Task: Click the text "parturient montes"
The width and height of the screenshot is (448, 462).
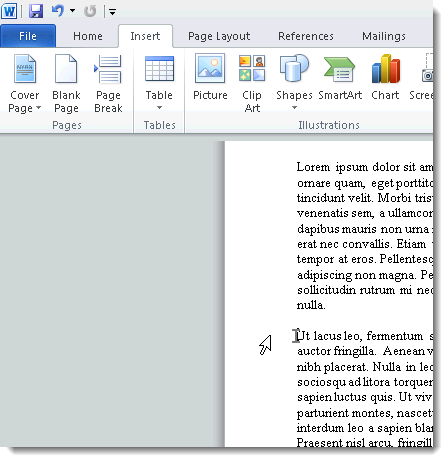Action: (x=345, y=413)
